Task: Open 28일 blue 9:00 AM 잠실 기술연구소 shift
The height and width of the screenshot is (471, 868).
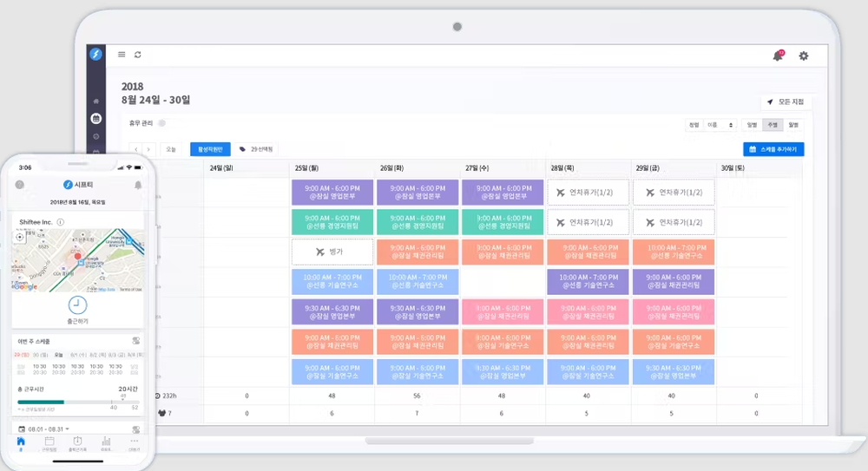Action: click(x=588, y=371)
